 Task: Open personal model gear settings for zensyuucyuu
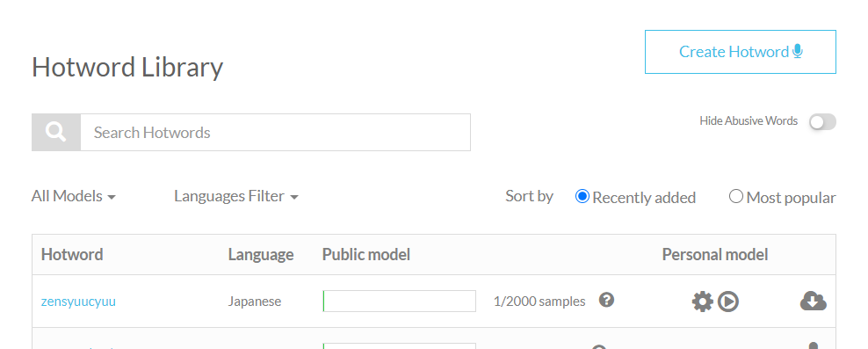[703, 302]
